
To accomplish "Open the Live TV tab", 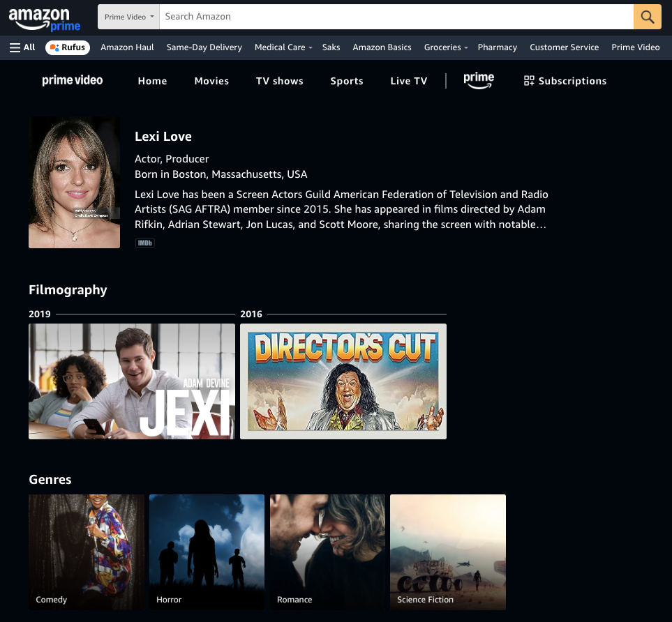I will (408, 81).
